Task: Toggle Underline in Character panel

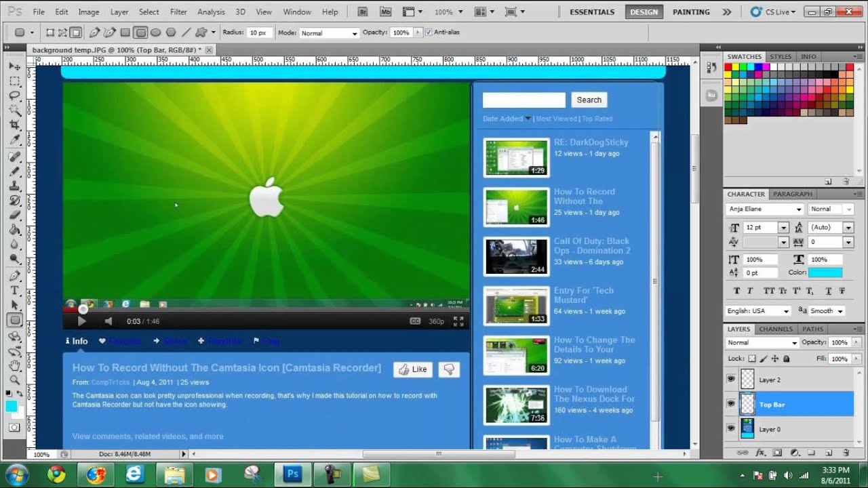Action: tap(829, 291)
